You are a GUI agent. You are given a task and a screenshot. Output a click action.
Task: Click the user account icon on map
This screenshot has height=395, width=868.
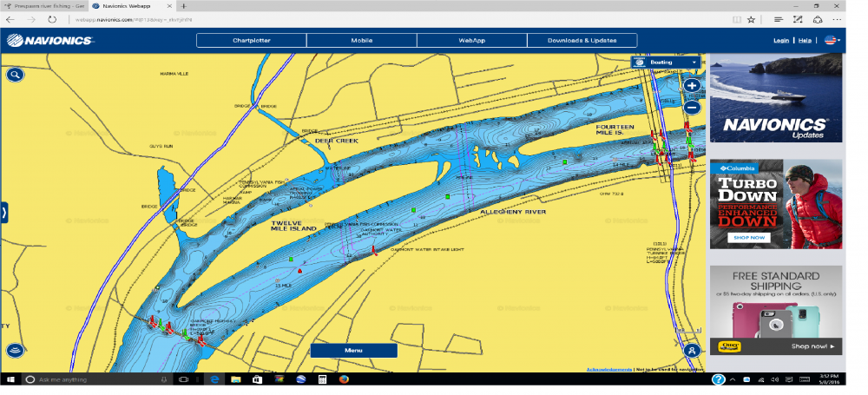(x=692, y=350)
